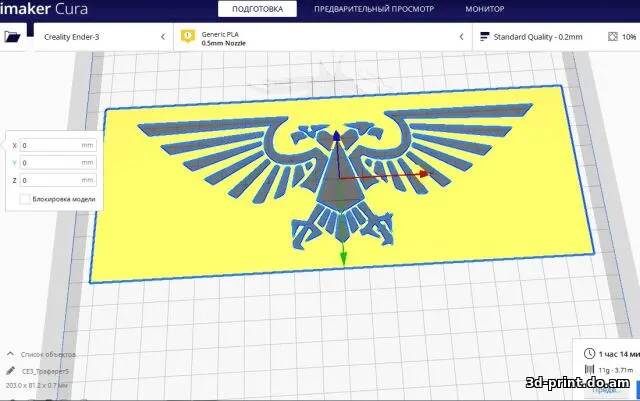
Task: Select the CE3_Трафарет5 object name
Action: (45, 371)
